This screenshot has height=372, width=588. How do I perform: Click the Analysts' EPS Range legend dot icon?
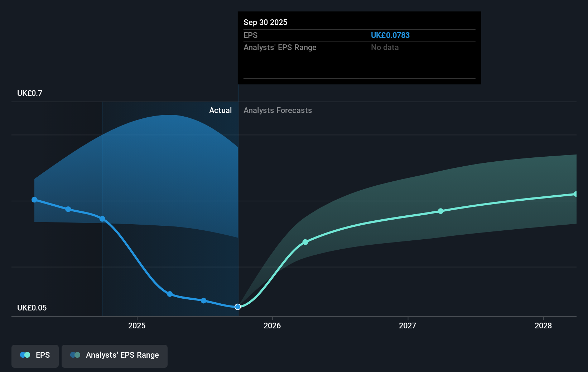tap(75, 354)
